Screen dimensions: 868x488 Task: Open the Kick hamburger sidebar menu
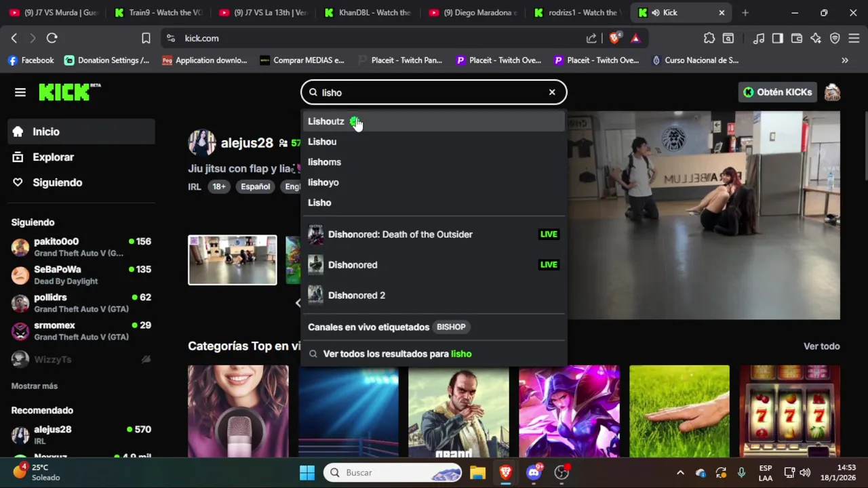pyautogui.click(x=20, y=92)
